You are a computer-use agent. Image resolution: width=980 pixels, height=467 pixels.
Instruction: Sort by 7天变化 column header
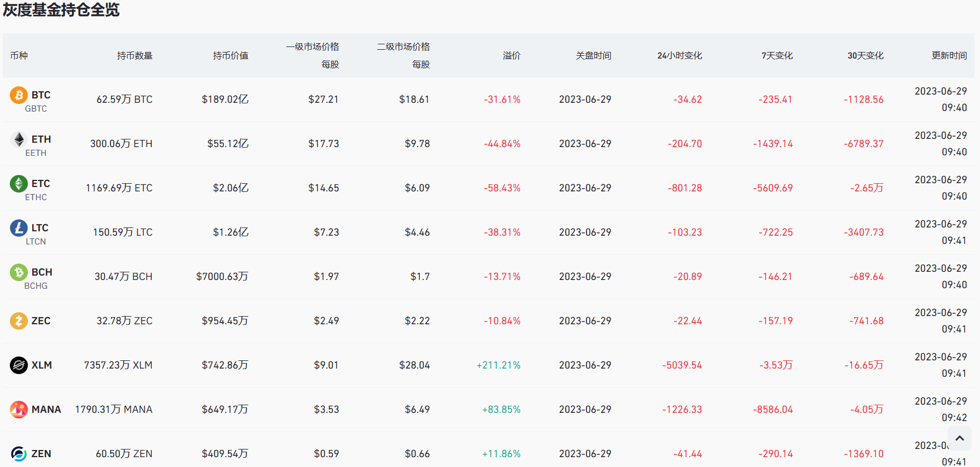[777, 56]
